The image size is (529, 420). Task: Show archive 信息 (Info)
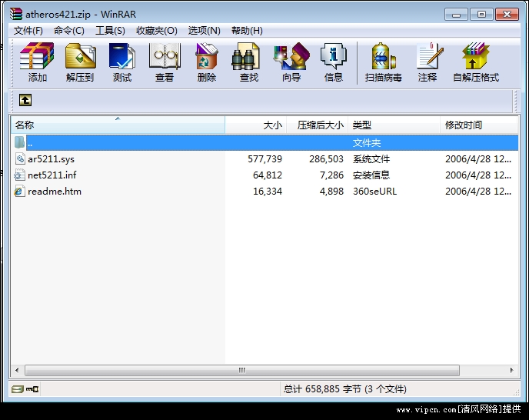click(334, 62)
